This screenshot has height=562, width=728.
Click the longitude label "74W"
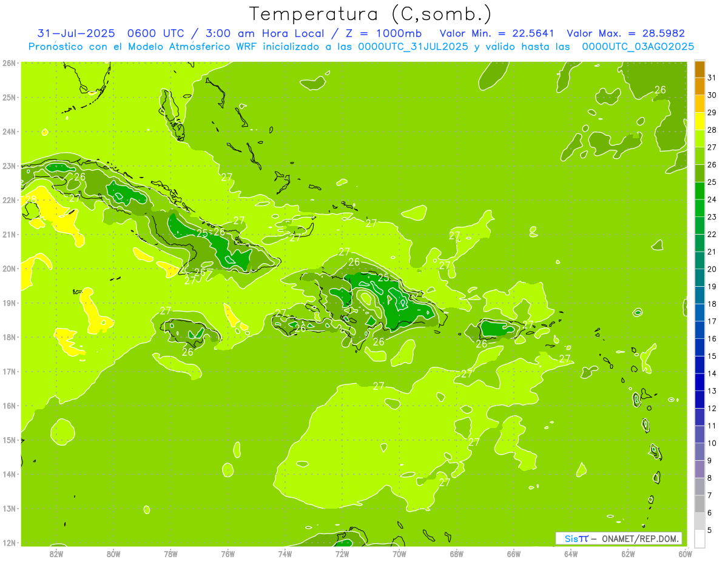pos(285,554)
